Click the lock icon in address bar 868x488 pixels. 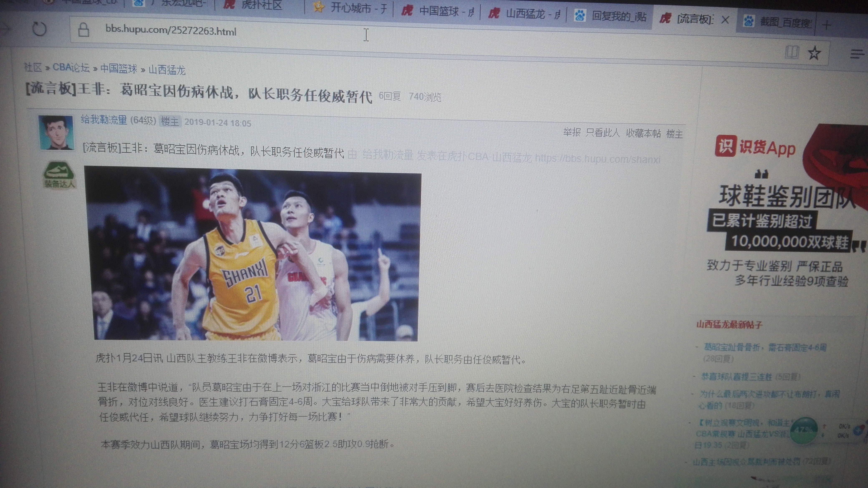(x=83, y=30)
